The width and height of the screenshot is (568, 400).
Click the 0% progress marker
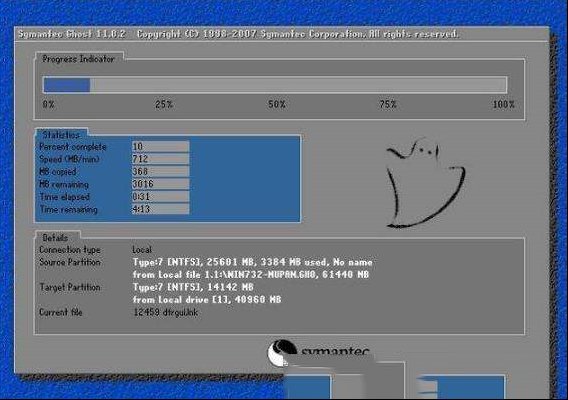coord(49,104)
